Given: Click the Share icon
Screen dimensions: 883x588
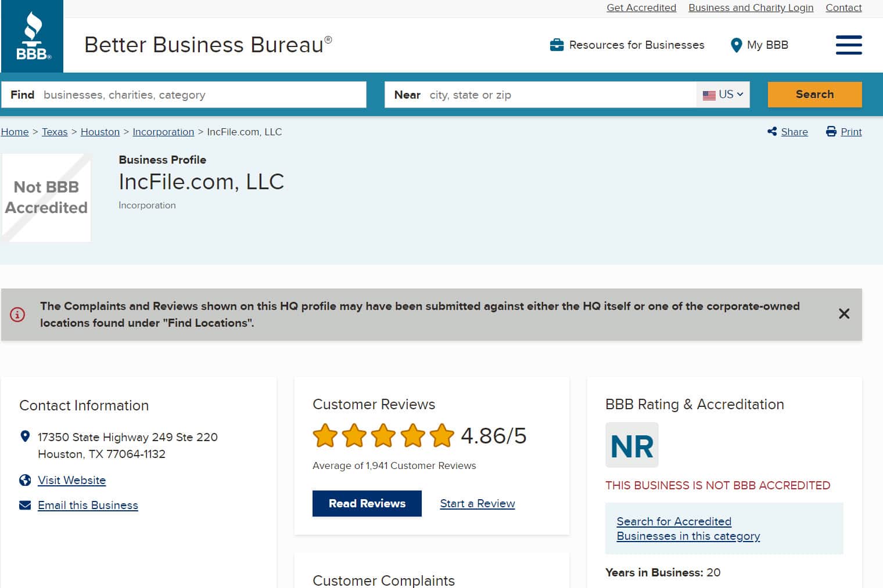Looking at the screenshot, I should [x=773, y=132].
